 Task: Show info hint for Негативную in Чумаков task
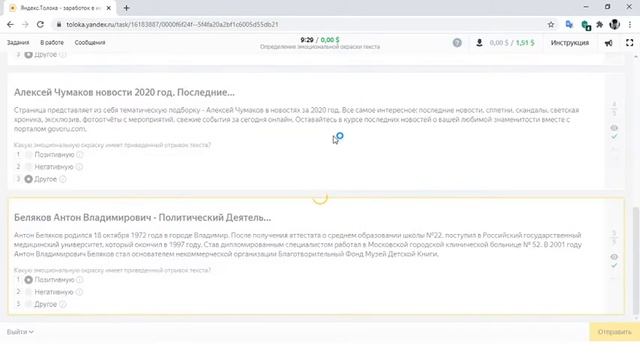(x=79, y=167)
